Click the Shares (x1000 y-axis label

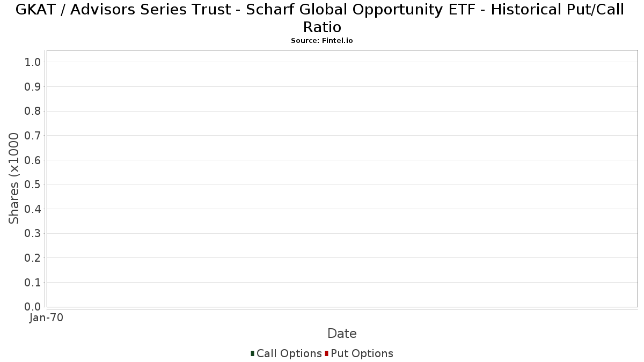click(14, 178)
